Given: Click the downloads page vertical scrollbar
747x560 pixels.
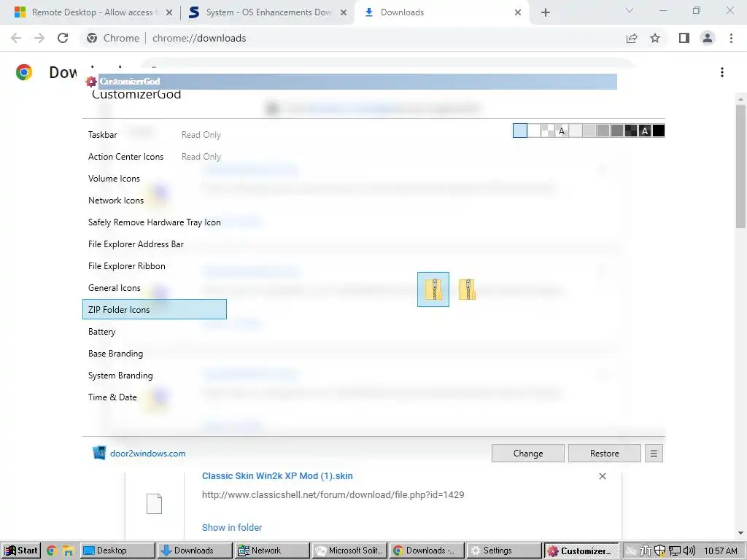Looking at the screenshot, I should pyautogui.click(x=740, y=167).
